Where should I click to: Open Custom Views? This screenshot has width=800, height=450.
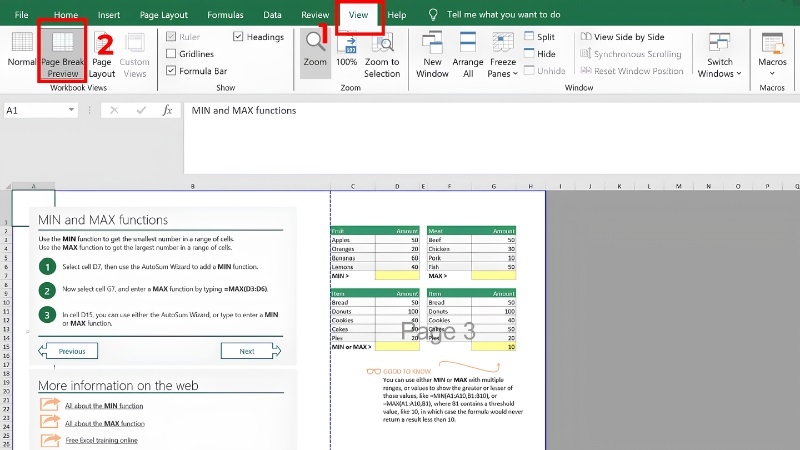pos(135,55)
